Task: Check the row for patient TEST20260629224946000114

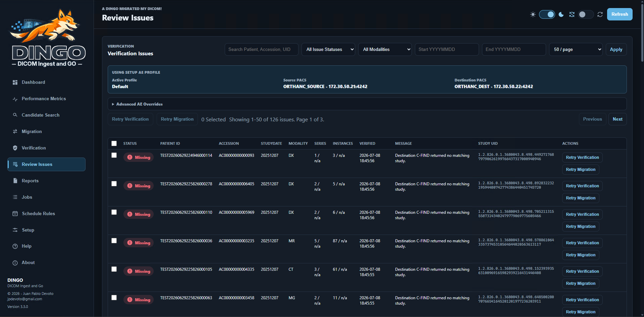Action: (114, 155)
